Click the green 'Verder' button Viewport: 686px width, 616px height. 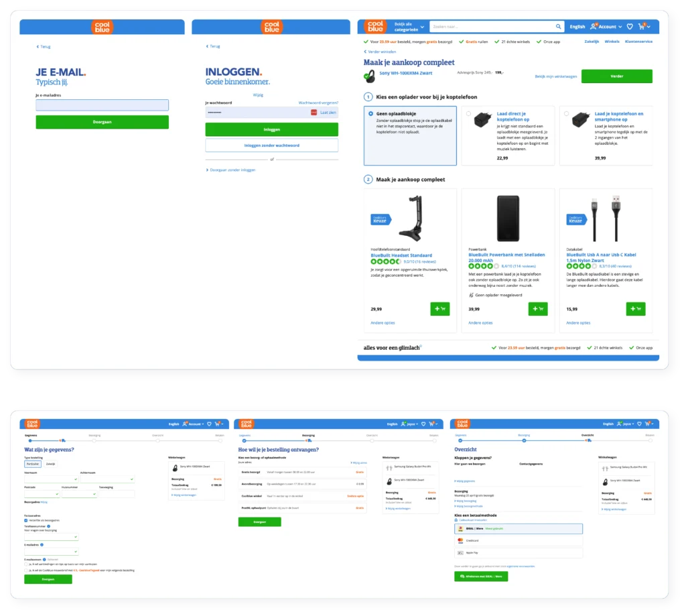point(616,76)
